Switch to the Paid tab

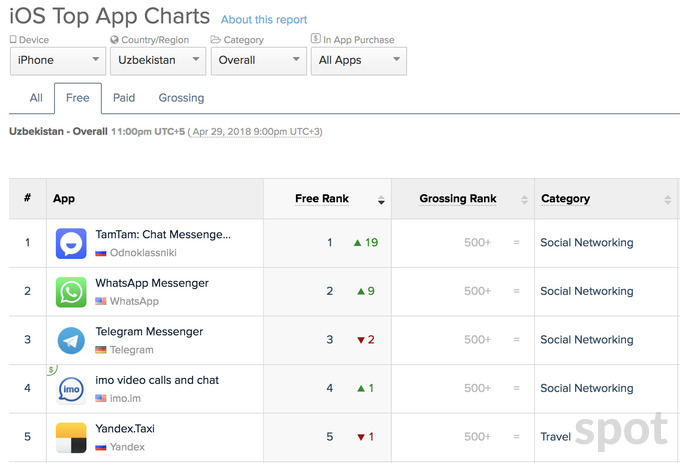pyautogui.click(x=124, y=98)
